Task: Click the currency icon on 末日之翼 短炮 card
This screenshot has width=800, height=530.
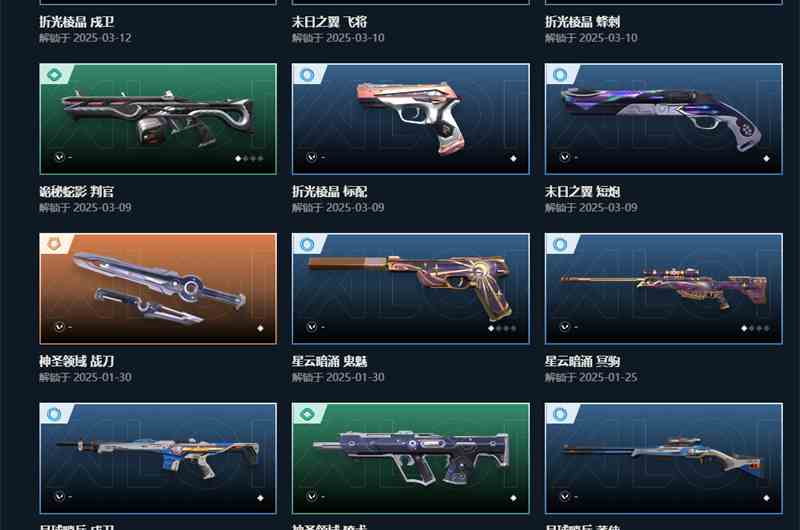Action: tap(564, 157)
